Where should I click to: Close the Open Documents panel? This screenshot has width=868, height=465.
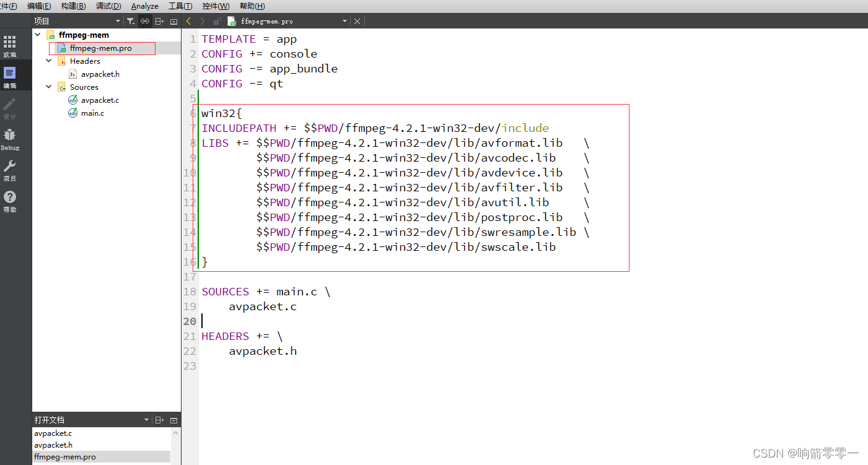click(x=173, y=420)
